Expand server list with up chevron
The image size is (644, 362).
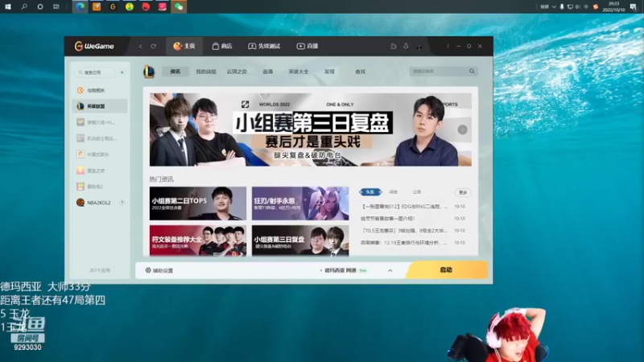390,270
